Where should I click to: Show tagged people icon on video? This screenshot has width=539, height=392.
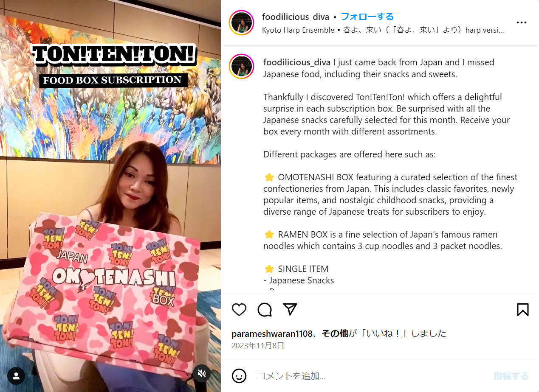click(16, 376)
